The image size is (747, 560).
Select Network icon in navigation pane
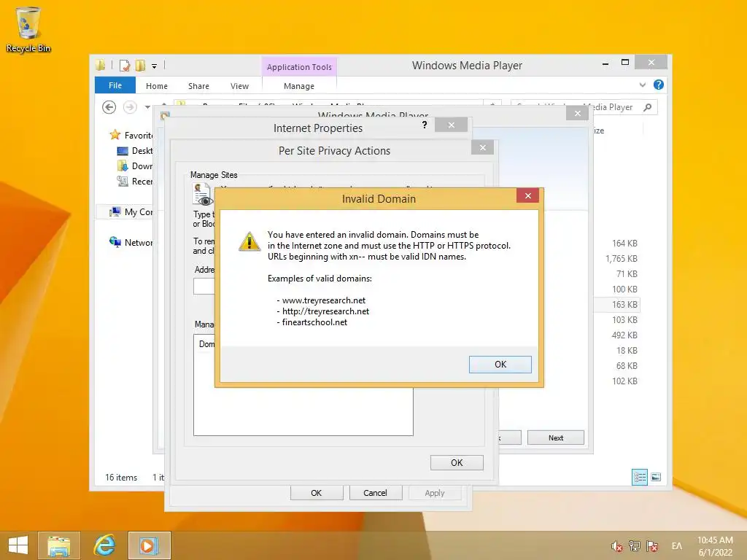(115, 242)
